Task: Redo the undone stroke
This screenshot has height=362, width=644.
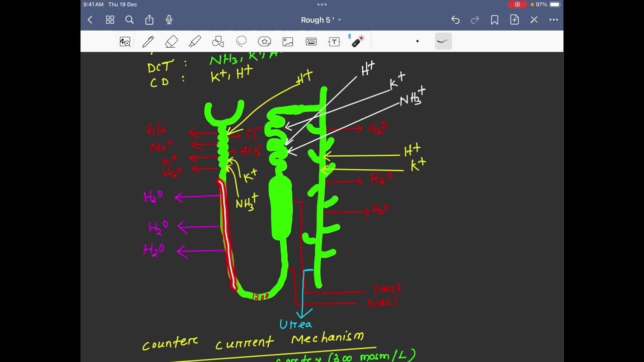Action: coord(475,20)
